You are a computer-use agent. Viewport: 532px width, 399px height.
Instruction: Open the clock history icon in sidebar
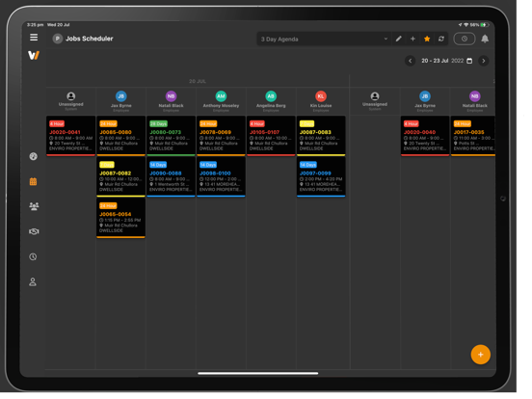(33, 256)
